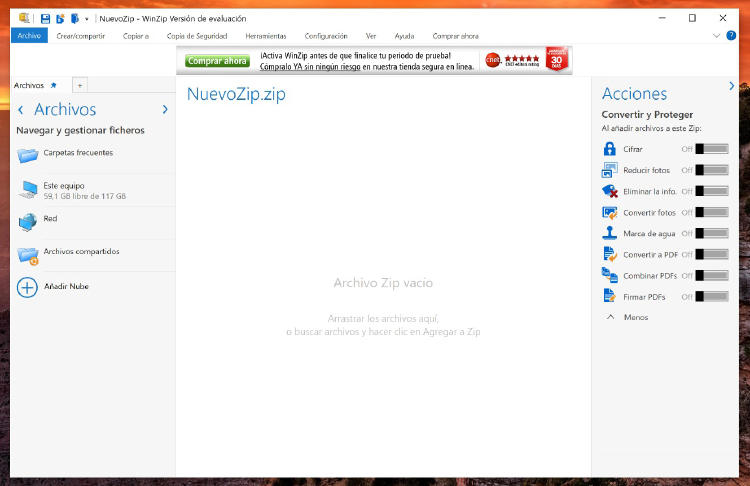Slide the Firmar PDFs switch control

pyautogui.click(x=712, y=296)
